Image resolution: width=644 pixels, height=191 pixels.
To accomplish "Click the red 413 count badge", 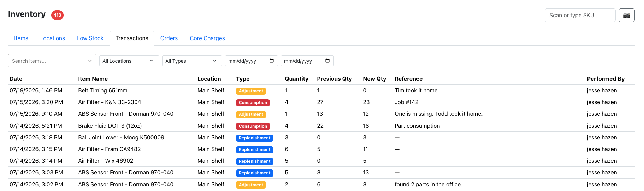I will coord(57,15).
